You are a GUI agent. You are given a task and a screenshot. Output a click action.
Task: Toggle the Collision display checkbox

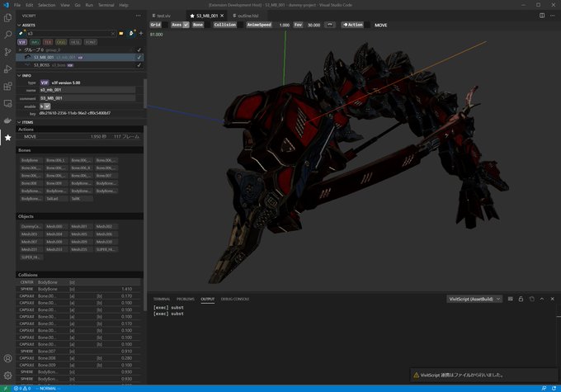click(241, 25)
